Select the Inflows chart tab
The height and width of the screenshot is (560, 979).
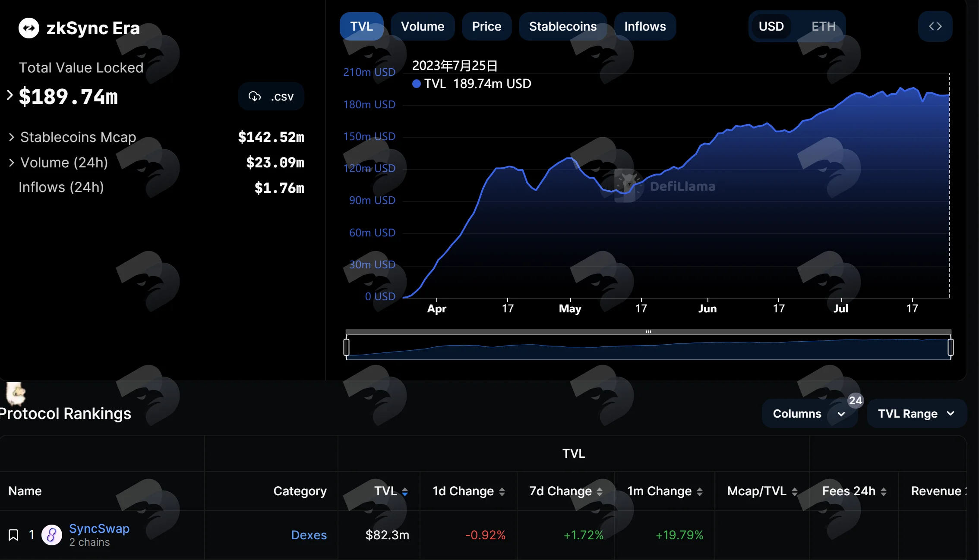(645, 26)
